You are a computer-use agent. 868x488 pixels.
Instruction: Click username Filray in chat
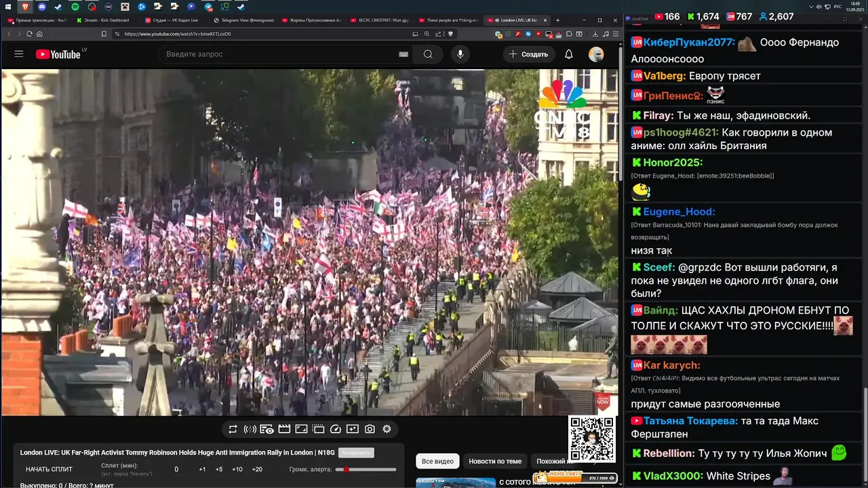(658, 116)
